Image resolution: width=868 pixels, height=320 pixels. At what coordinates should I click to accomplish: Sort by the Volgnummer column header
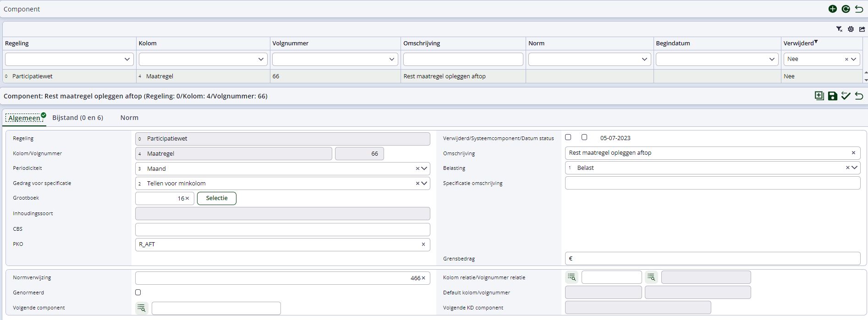(x=290, y=43)
